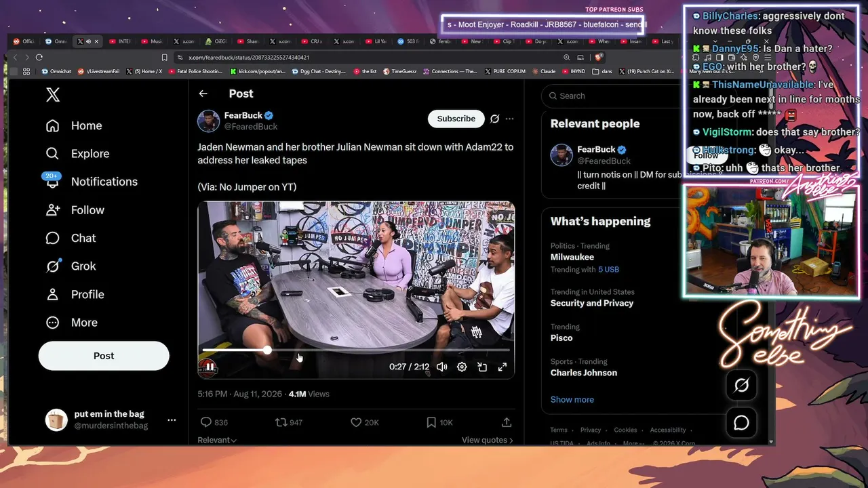Image resolution: width=868 pixels, height=488 pixels.
Task: Open the Pisco trending topic
Action: pyautogui.click(x=561, y=338)
